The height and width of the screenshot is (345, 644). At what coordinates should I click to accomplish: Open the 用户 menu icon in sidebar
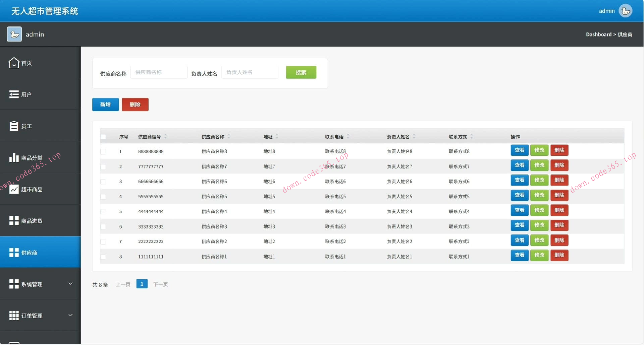(x=14, y=94)
